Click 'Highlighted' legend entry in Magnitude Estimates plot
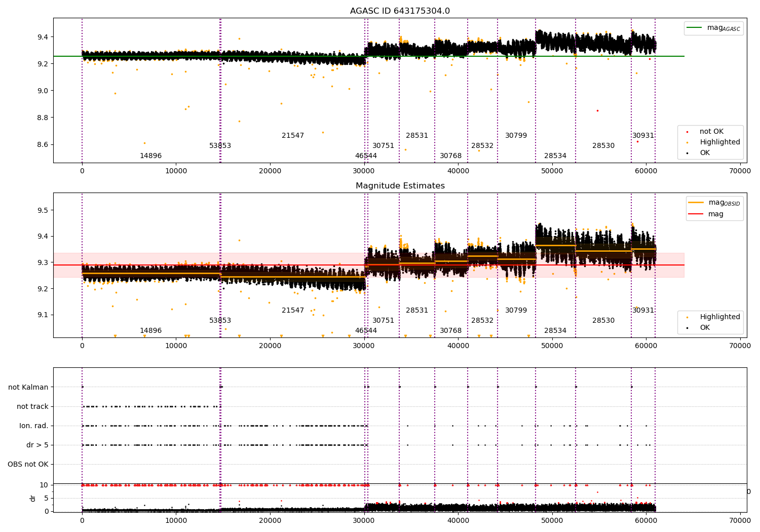The height and width of the screenshot is (532, 760). (x=713, y=317)
